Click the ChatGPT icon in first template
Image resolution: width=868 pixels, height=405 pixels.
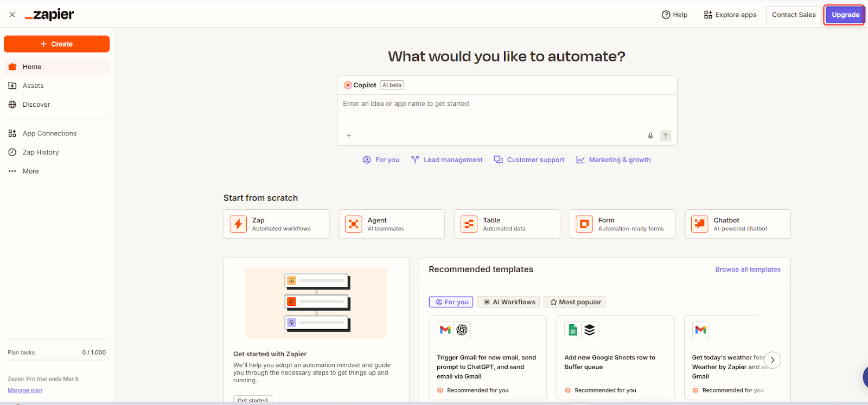pyautogui.click(x=462, y=330)
